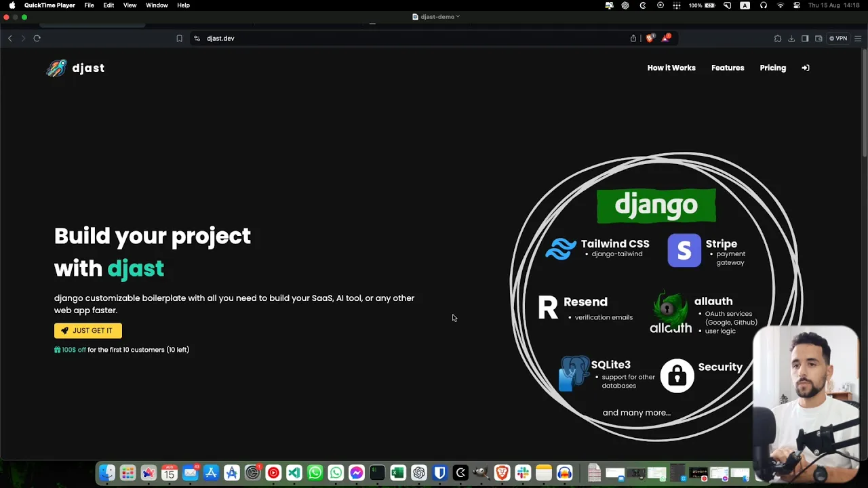Screen dimensions: 868x488
Task: Open Control Center in menu bar
Action: coord(797,5)
